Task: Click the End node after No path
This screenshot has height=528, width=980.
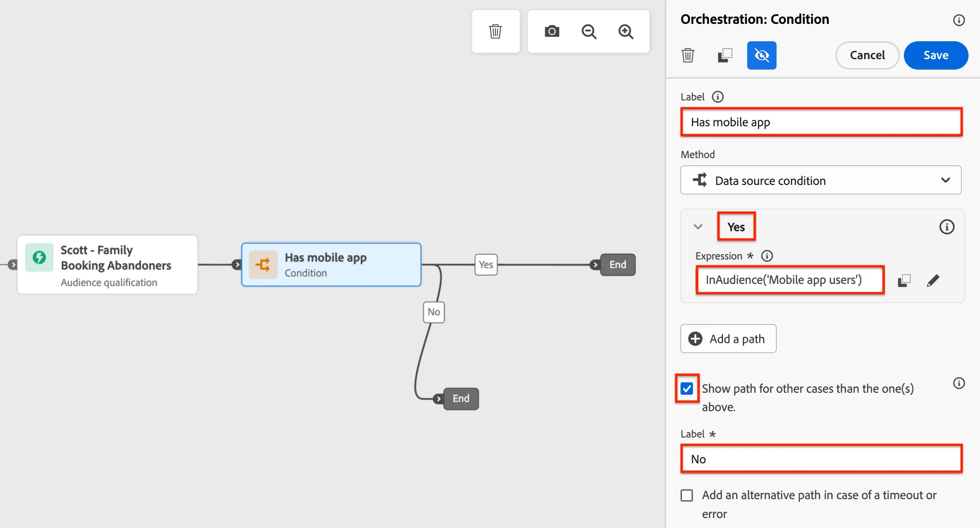Action: pos(461,398)
